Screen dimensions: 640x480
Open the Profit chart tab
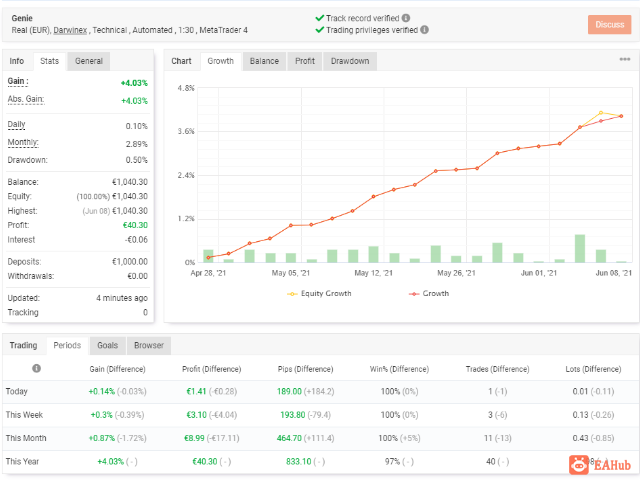(x=304, y=61)
